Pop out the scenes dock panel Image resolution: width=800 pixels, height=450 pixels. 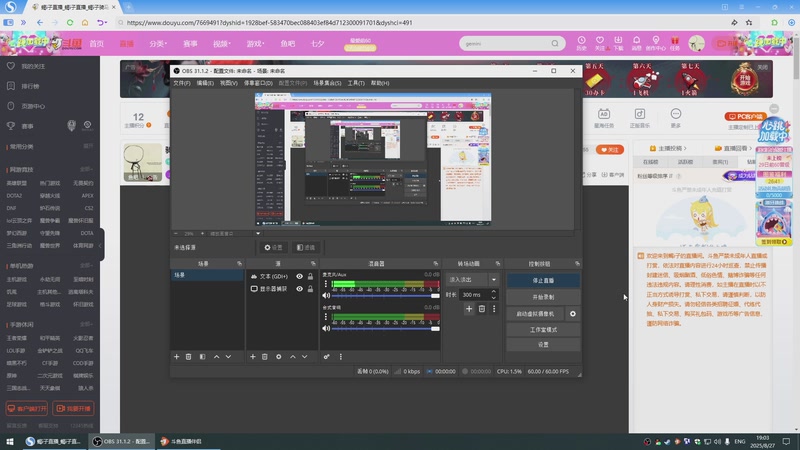239,263
